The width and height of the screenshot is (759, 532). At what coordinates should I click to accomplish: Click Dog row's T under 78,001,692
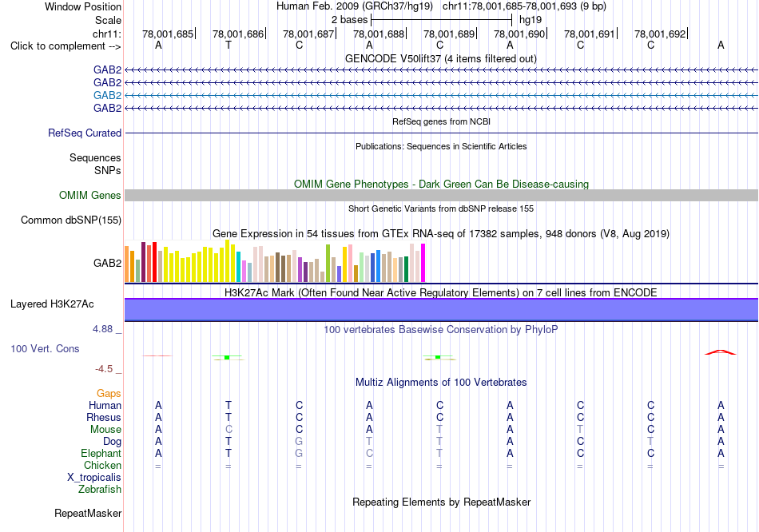tap(650, 442)
